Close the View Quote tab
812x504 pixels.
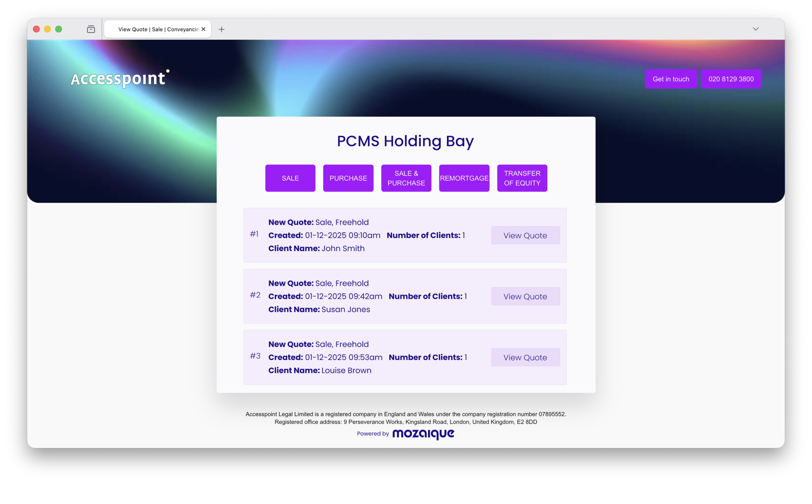(x=203, y=29)
